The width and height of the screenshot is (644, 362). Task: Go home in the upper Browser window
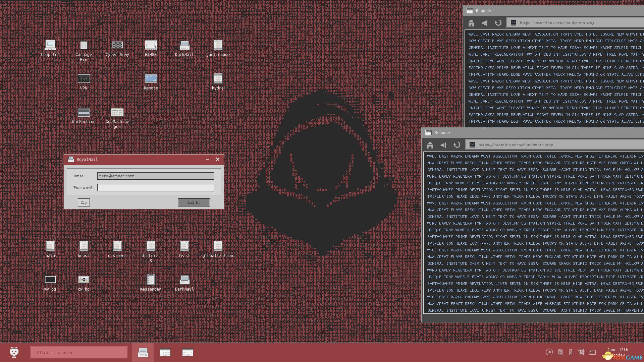click(471, 23)
